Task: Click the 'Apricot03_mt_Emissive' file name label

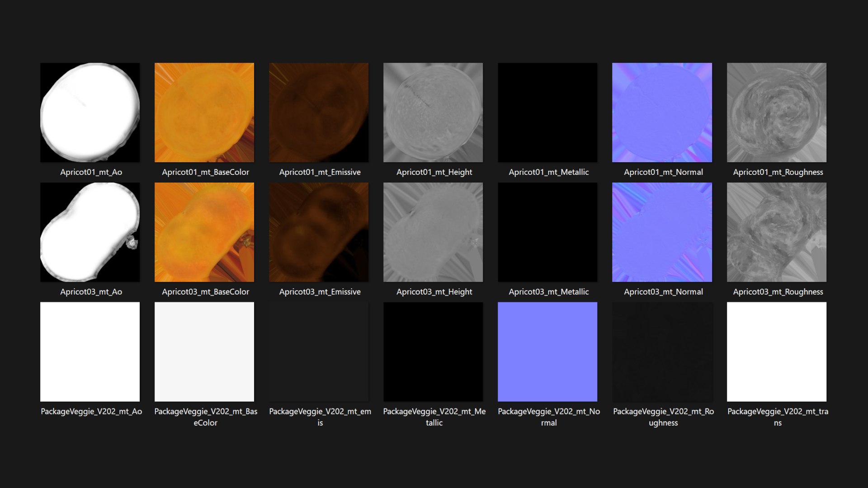Action: (x=320, y=292)
